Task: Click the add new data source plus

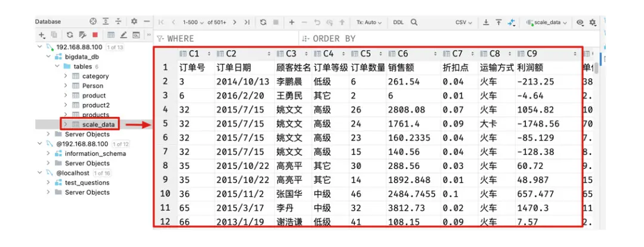Action: [x=42, y=35]
